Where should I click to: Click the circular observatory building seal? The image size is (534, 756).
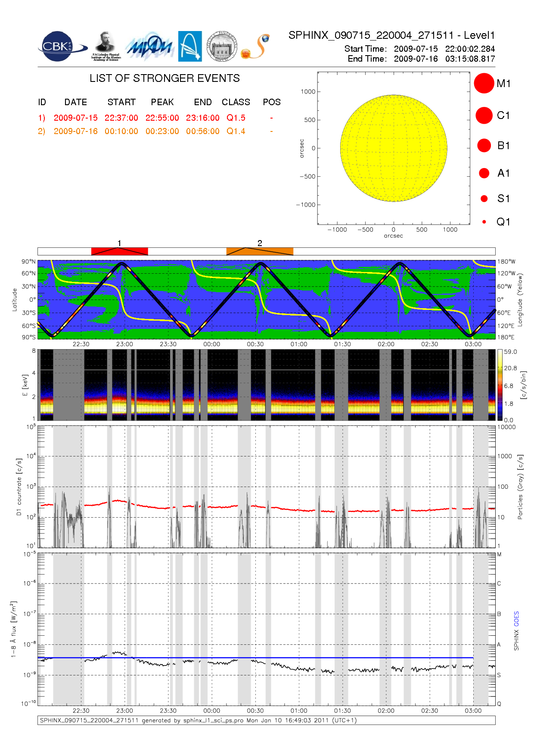222,47
